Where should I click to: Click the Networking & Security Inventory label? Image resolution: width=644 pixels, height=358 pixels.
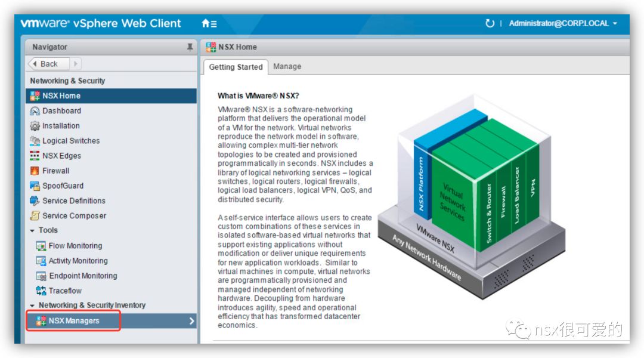pyautogui.click(x=92, y=305)
